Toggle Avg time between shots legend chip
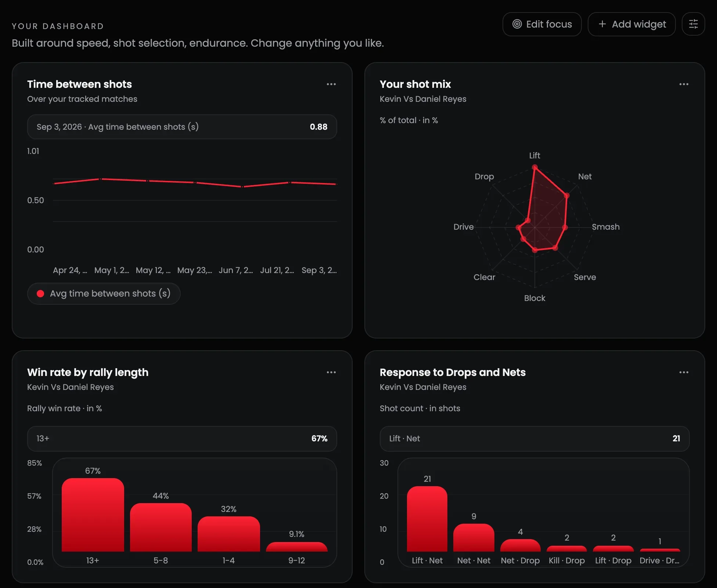The height and width of the screenshot is (588, 717). click(104, 293)
